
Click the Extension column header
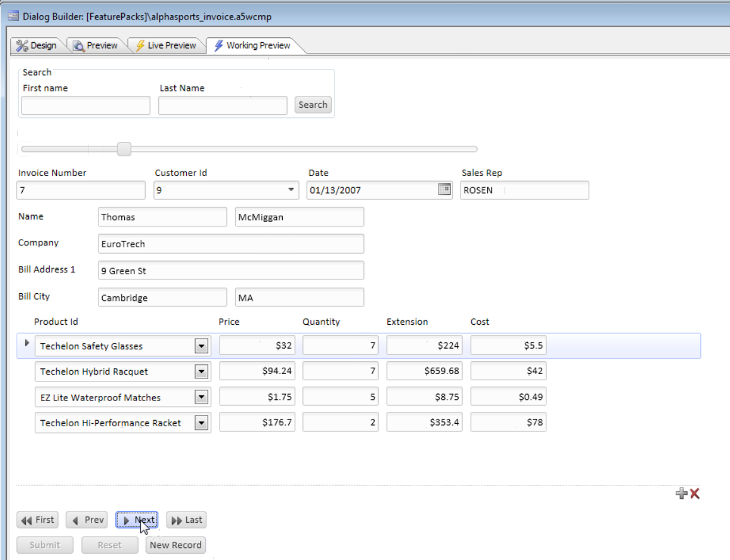click(x=407, y=322)
